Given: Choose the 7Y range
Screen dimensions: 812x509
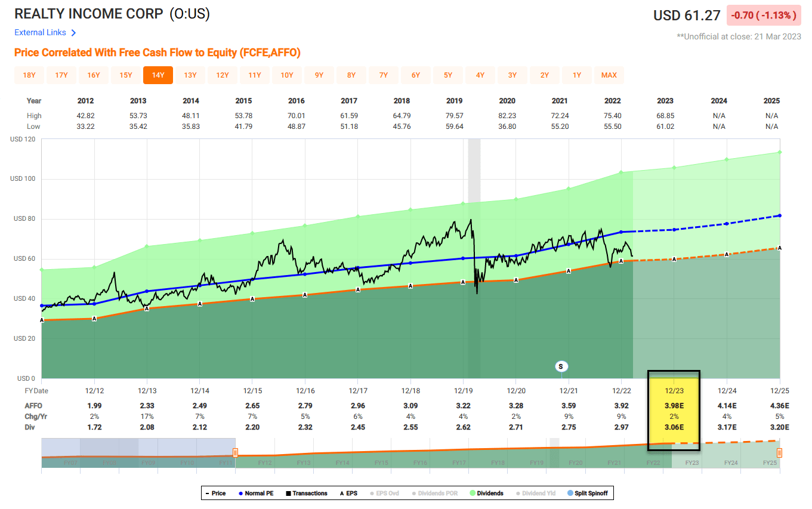Looking at the screenshot, I should [x=384, y=75].
